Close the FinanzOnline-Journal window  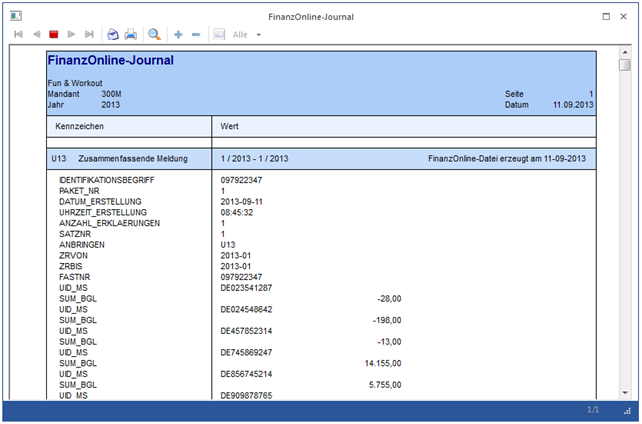click(x=626, y=17)
